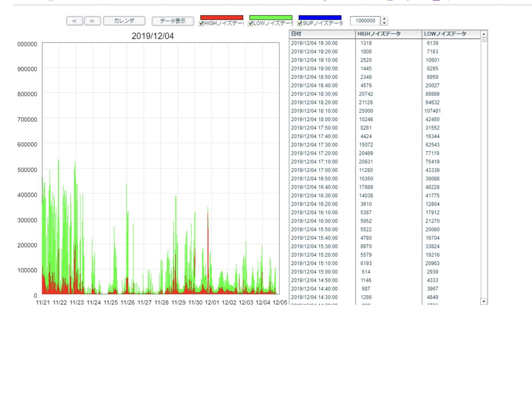Select row 2019/12/04 17:50:00

pyautogui.click(x=385, y=128)
